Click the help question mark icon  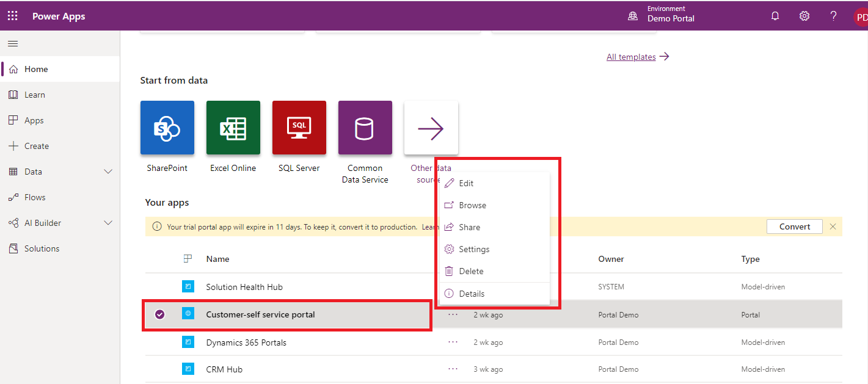(833, 16)
